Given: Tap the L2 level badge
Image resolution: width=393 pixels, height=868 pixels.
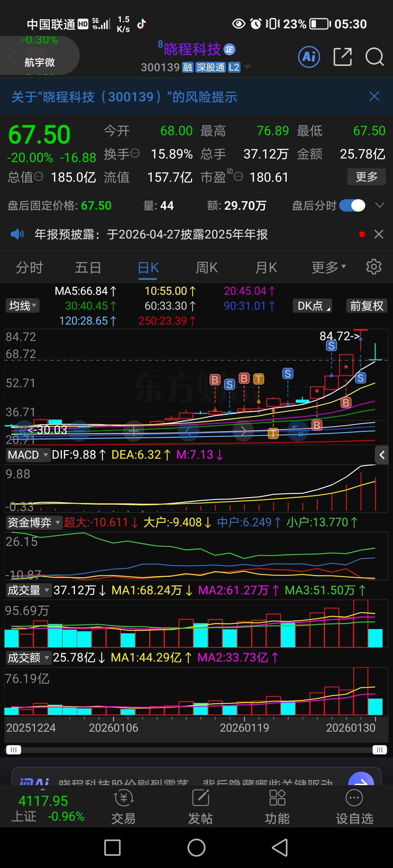Looking at the screenshot, I should [x=234, y=67].
